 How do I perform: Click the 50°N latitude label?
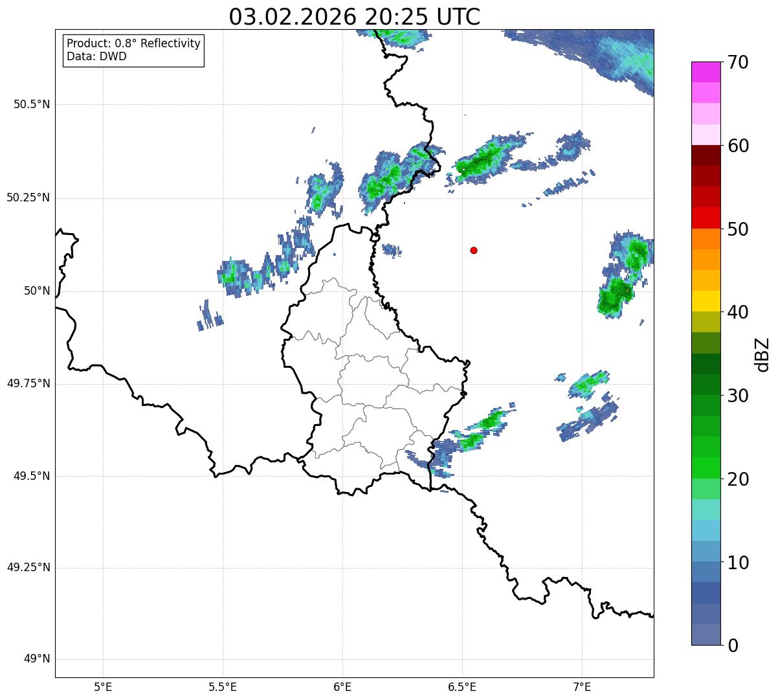[x=37, y=291]
